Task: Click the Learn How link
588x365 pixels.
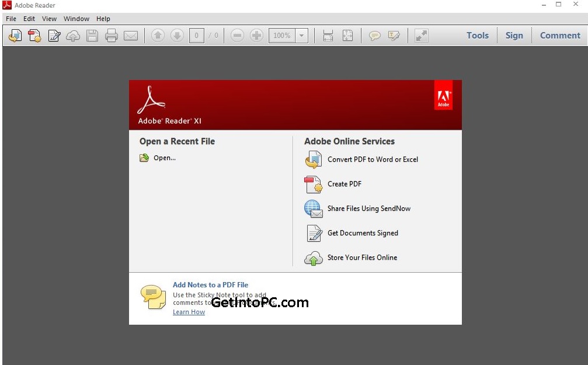Action: coord(189,312)
